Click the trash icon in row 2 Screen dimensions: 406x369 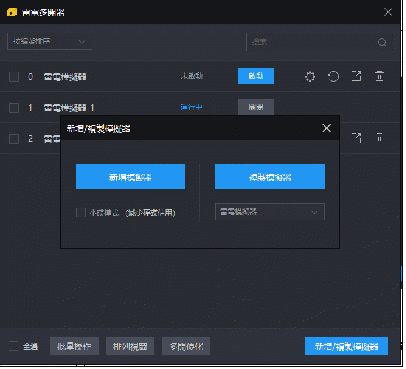(379, 137)
